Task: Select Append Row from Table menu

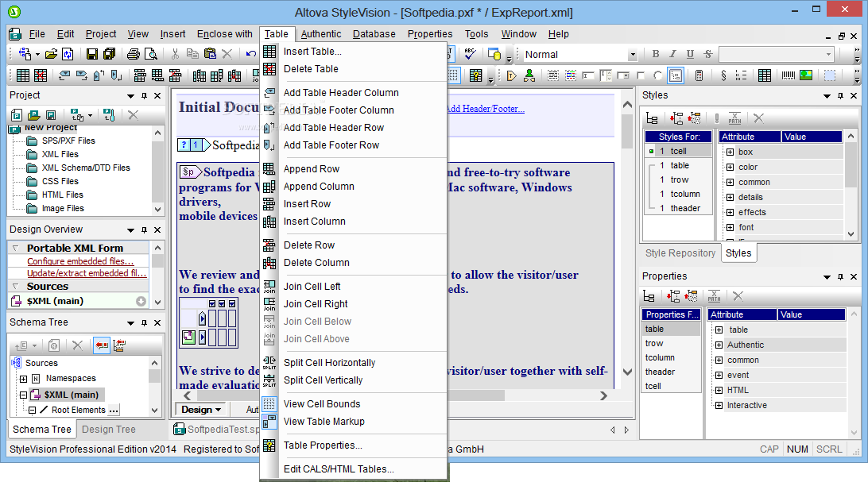Action: click(x=312, y=169)
